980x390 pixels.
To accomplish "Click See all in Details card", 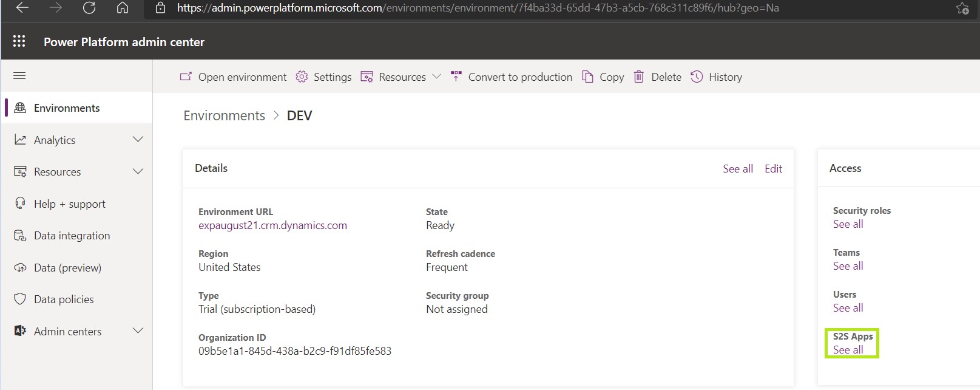I will pyautogui.click(x=738, y=169).
